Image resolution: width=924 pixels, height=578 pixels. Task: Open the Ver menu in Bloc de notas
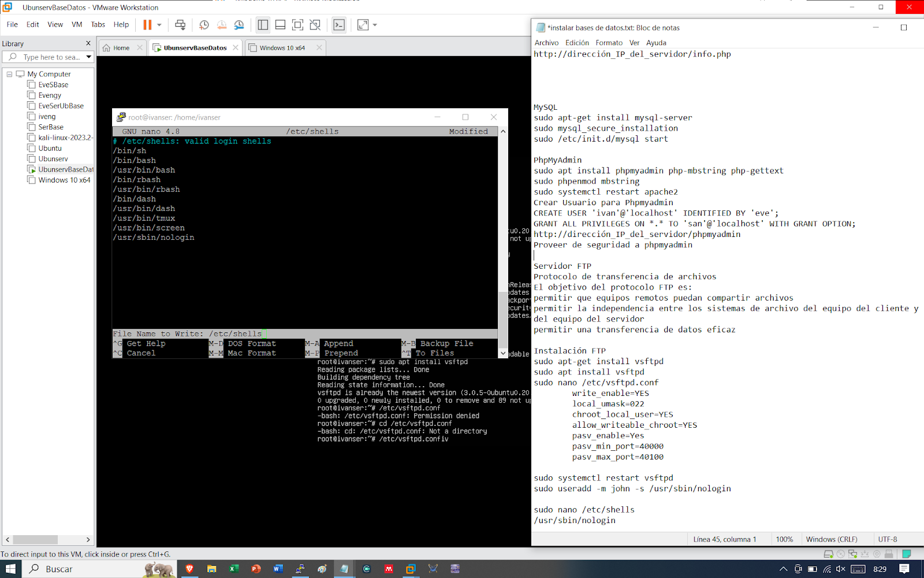point(634,43)
